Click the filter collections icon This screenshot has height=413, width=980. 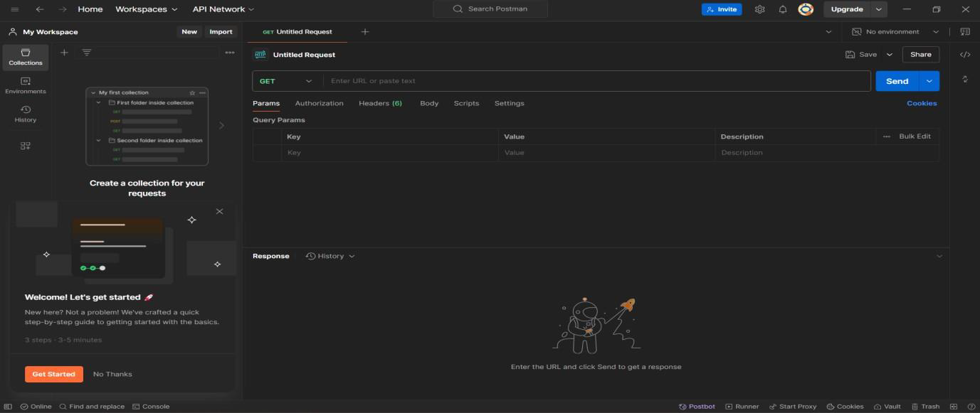[87, 53]
